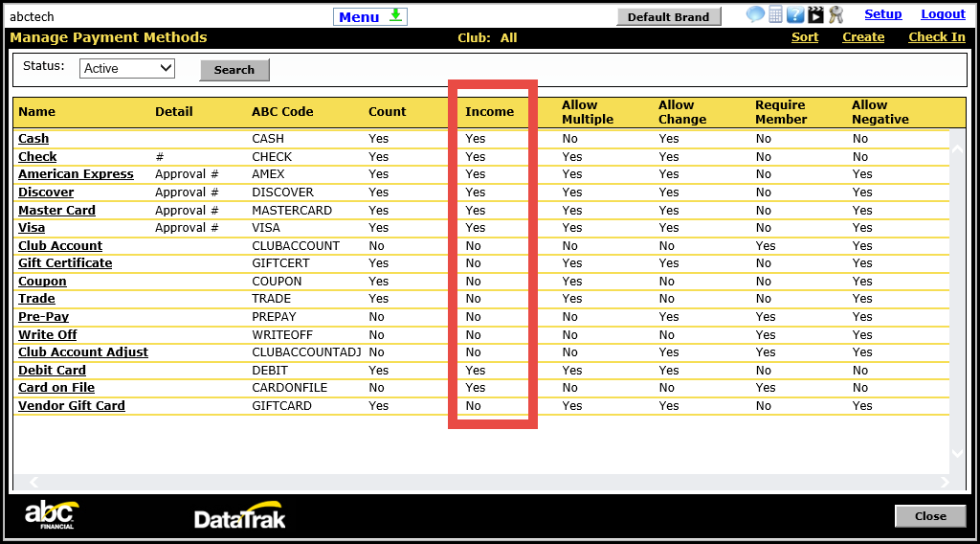Click the table scroll down arrow

[957, 453]
